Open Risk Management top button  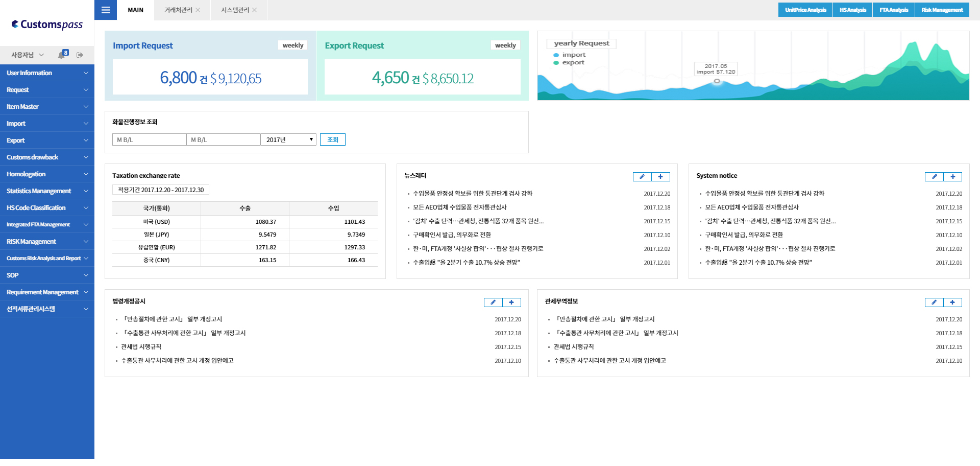[x=942, y=10]
